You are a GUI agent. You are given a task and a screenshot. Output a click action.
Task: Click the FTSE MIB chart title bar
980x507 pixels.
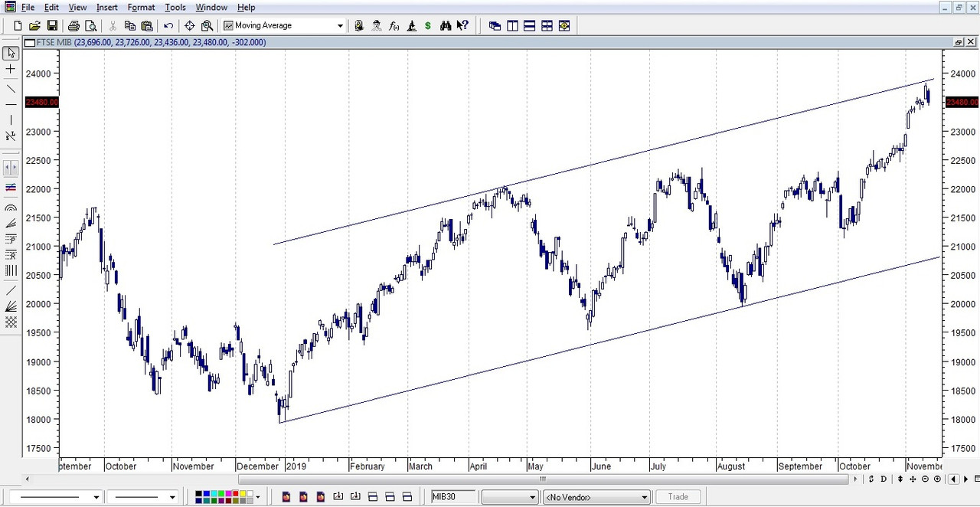coord(490,42)
